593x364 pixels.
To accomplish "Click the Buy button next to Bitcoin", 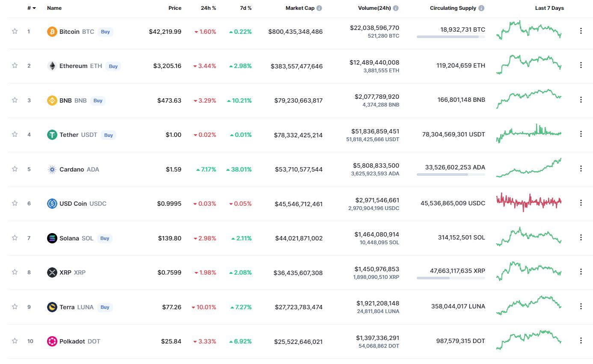I will [x=105, y=32].
